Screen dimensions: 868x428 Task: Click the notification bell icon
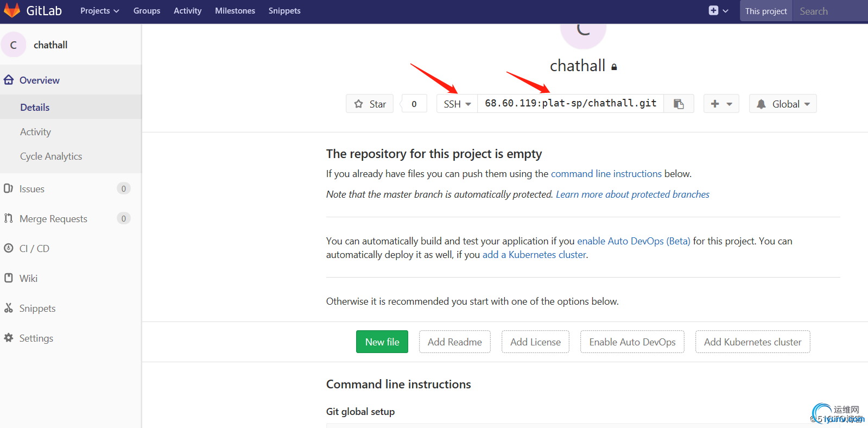click(761, 104)
